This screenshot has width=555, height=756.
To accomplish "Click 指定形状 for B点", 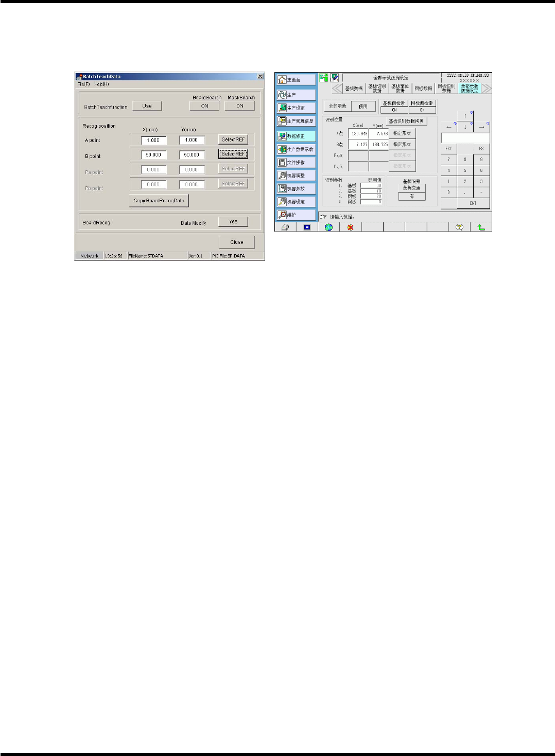I will (x=402, y=144).
